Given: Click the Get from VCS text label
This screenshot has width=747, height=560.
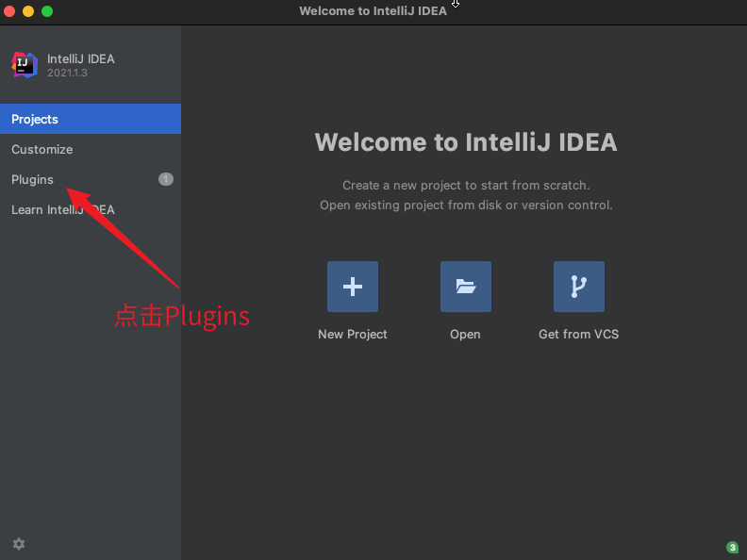Looking at the screenshot, I should pos(578,334).
